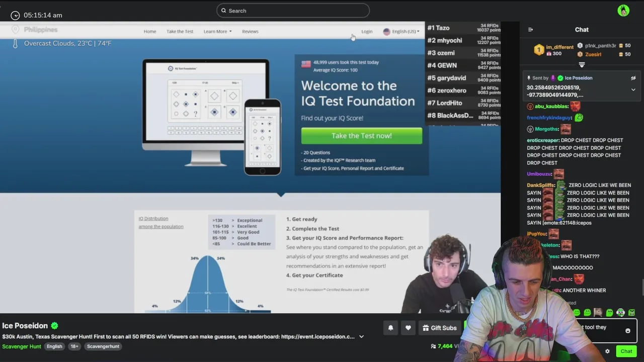Viewport: 644px width, 362px height.
Task: Click the im_different top gifter name
Action: [x=560, y=47]
